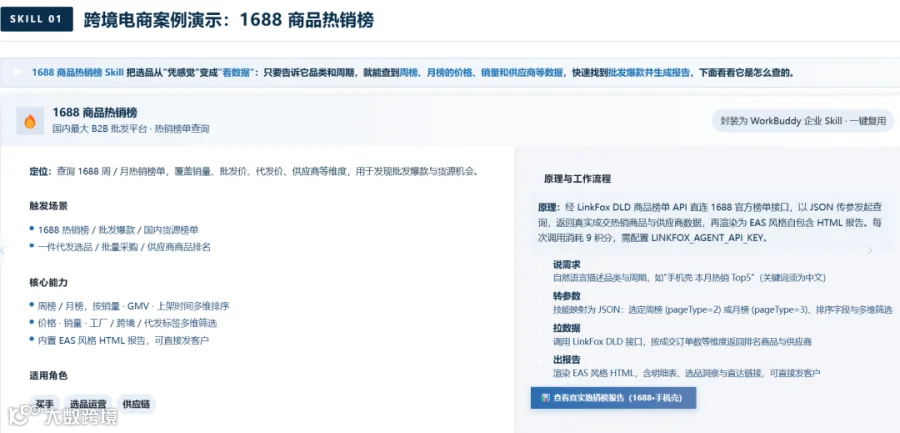
Task: Click the title 跨境电商案例演示：1688 商品热销榜
Action: tap(228, 20)
